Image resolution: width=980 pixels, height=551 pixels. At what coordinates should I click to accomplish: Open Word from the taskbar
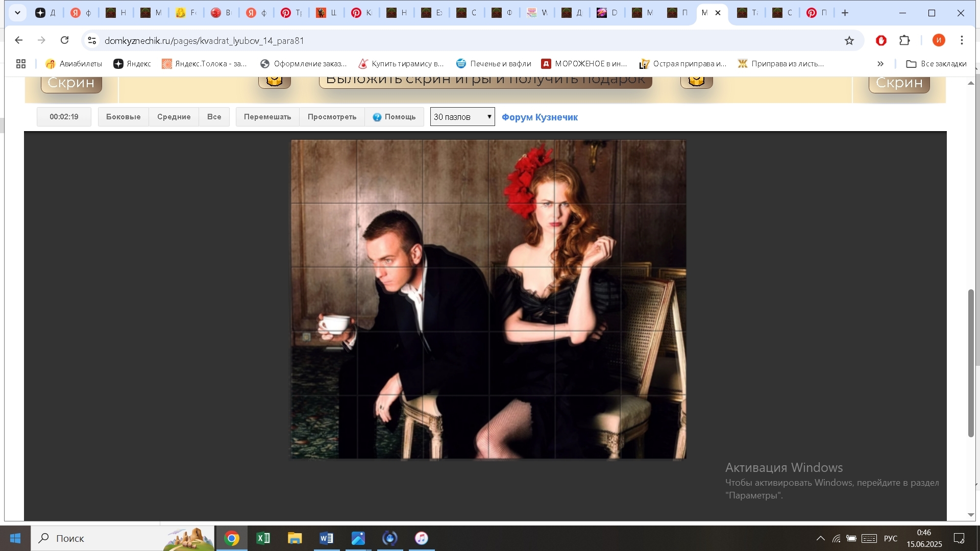tap(327, 538)
